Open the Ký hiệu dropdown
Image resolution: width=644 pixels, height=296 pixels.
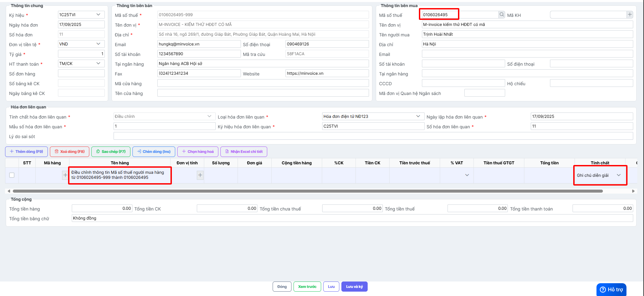pyautogui.click(x=98, y=15)
